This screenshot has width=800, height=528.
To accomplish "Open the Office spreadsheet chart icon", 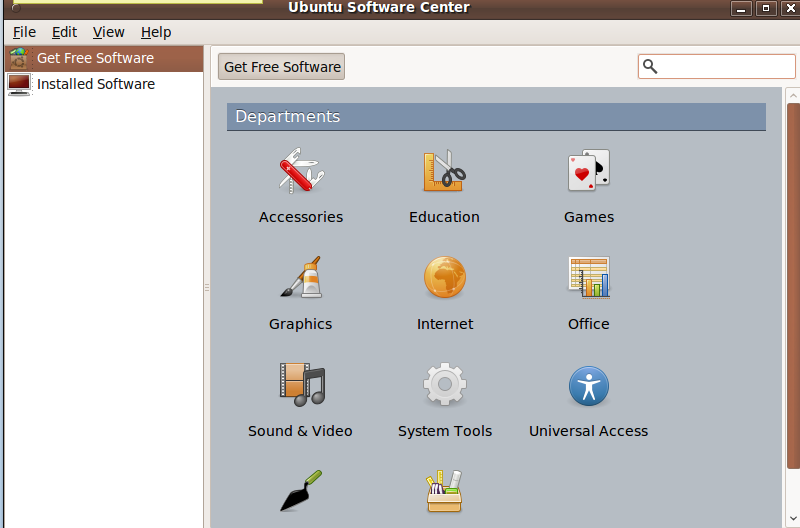I will pyautogui.click(x=589, y=278).
